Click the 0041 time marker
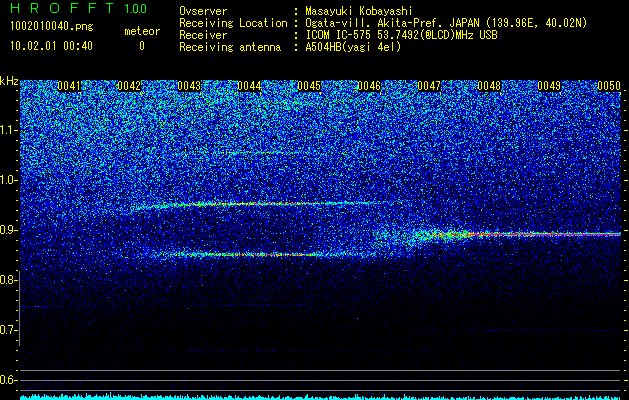The width and height of the screenshot is (629, 400). (69, 86)
